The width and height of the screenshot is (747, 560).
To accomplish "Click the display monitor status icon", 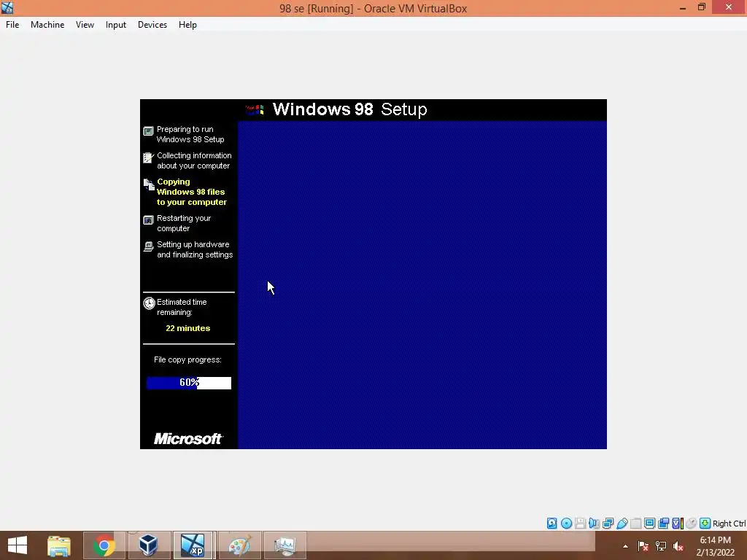I will point(650,524).
